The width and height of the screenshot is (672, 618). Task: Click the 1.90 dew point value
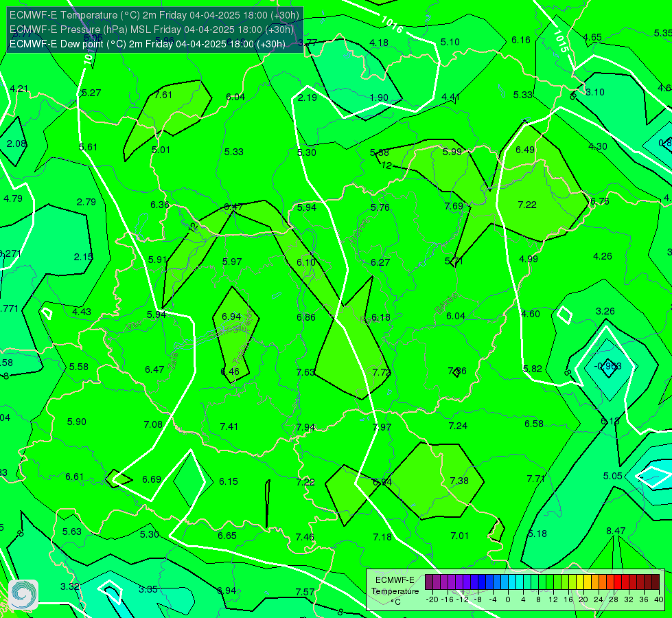coord(379,98)
